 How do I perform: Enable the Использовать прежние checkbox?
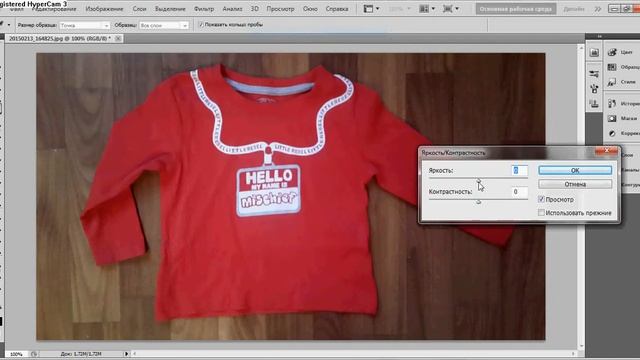click(x=541, y=213)
